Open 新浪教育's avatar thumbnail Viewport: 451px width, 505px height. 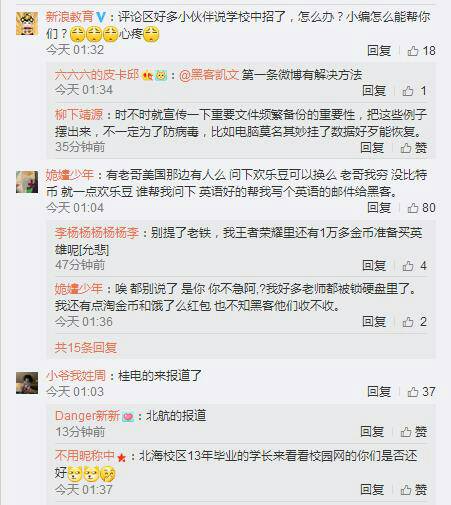[x=27, y=23]
